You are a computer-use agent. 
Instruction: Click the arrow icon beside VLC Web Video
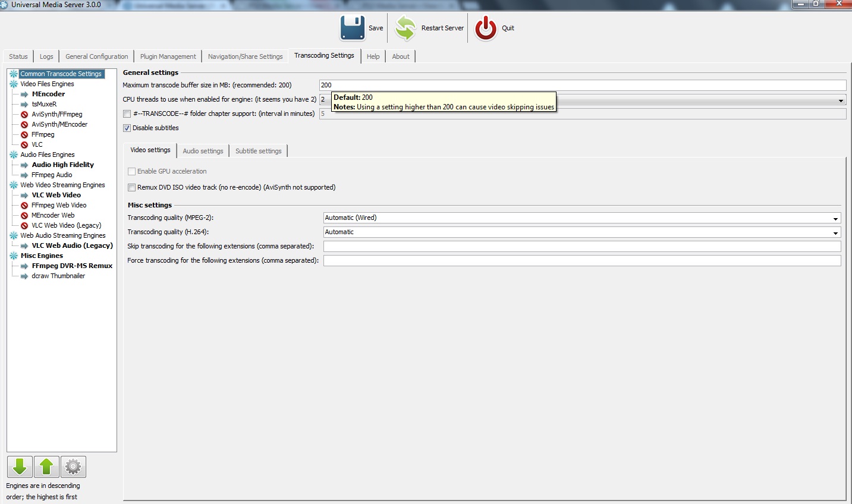pyautogui.click(x=24, y=196)
